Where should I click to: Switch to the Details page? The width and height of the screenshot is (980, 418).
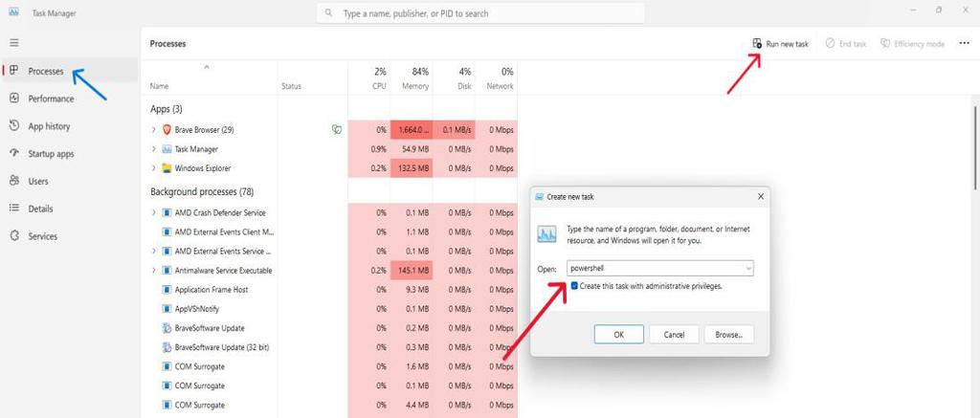[x=40, y=209]
